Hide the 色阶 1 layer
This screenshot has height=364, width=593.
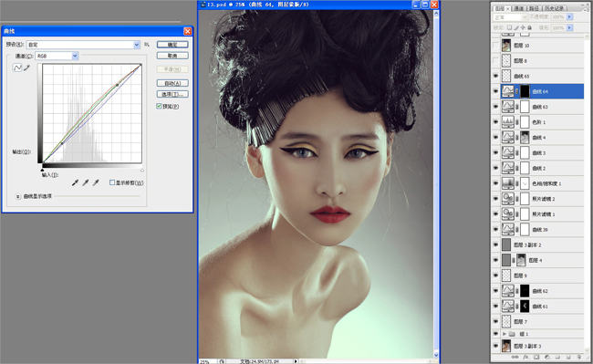[495, 122]
